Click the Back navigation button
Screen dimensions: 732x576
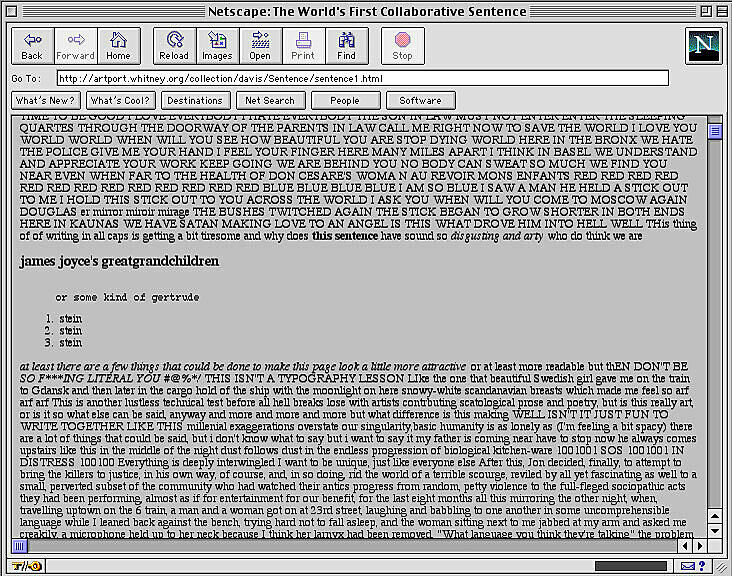click(32, 45)
